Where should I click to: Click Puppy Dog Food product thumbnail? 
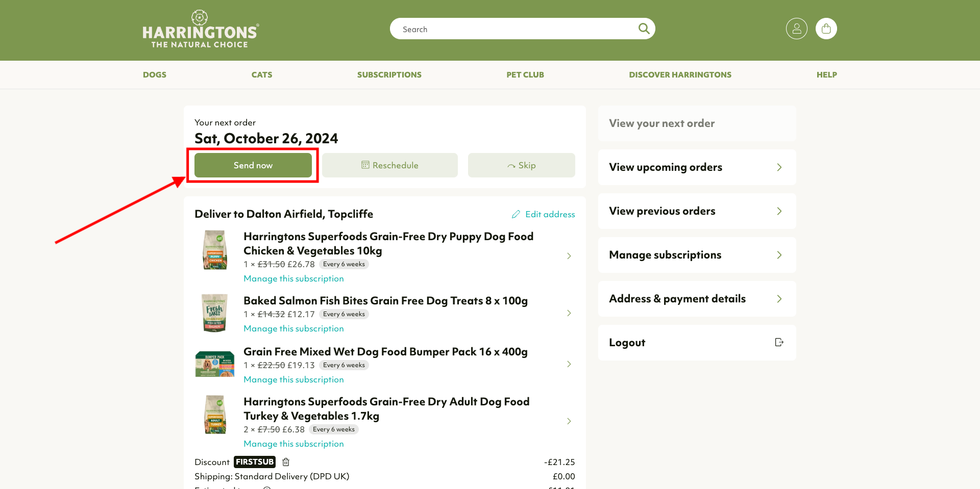pos(215,250)
